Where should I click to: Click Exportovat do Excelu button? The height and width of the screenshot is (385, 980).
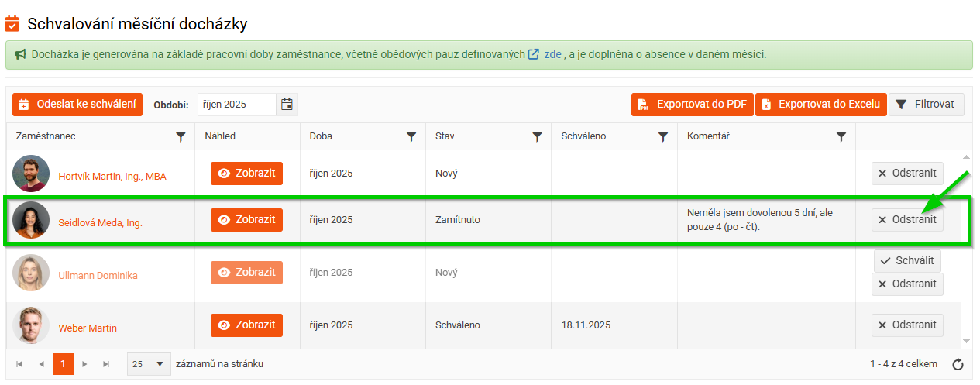click(820, 105)
